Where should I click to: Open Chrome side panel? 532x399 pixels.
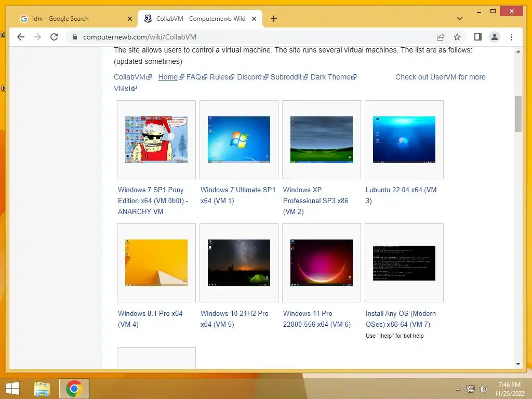478,37
